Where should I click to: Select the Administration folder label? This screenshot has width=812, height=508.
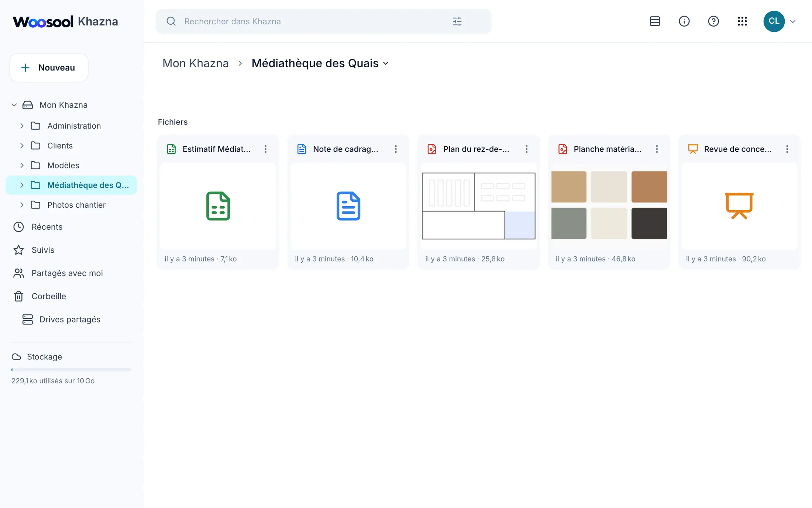(74, 126)
